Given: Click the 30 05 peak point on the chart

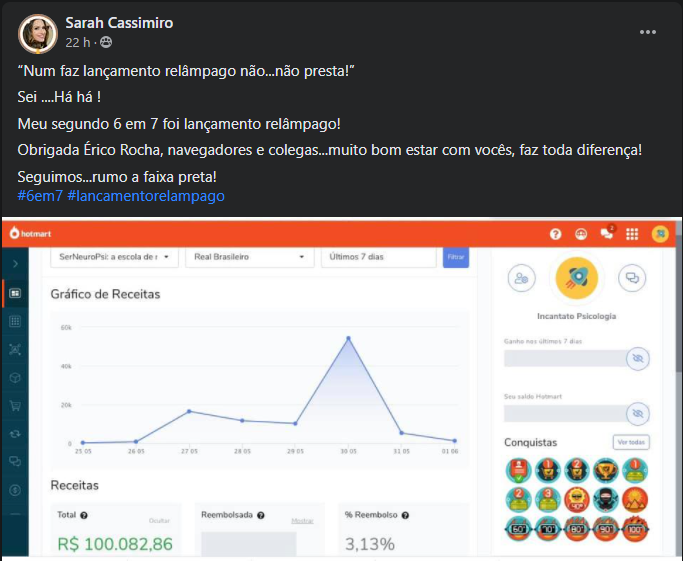Looking at the screenshot, I should click(x=348, y=338).
